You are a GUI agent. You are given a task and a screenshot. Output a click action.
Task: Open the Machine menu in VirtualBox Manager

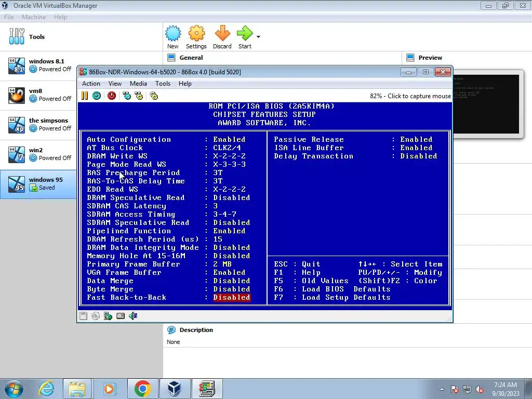(34, 17)
